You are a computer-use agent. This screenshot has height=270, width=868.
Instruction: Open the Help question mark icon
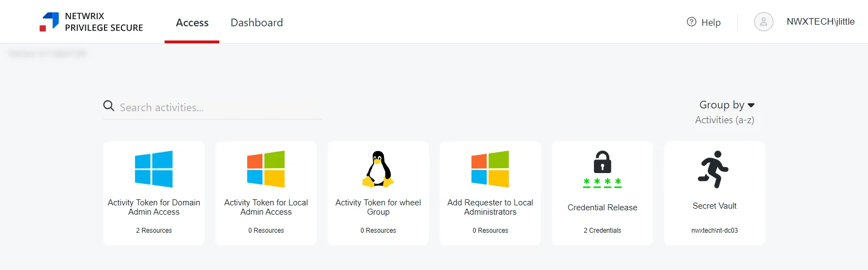pyautogui.click(x=691, y=22)
